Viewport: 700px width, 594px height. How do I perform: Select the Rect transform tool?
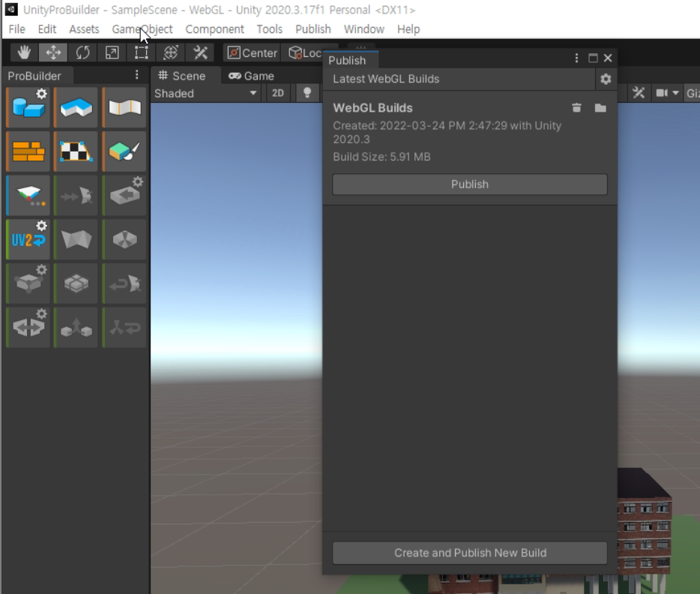[x=142, y=52]
